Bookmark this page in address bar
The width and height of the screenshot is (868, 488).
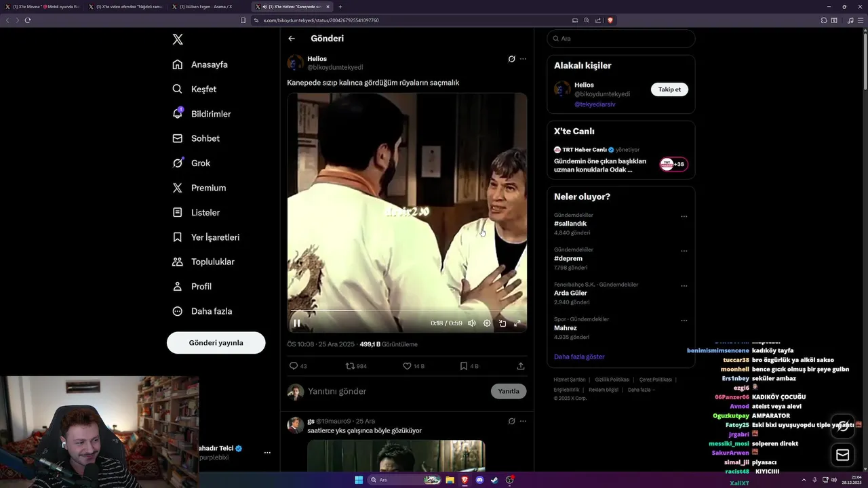243,20
